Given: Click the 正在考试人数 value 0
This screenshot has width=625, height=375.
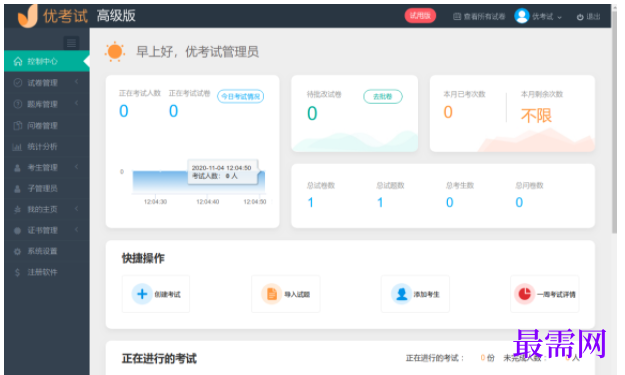Looking at the screenshot, I should pyautogui.click(x=124, y=111).
